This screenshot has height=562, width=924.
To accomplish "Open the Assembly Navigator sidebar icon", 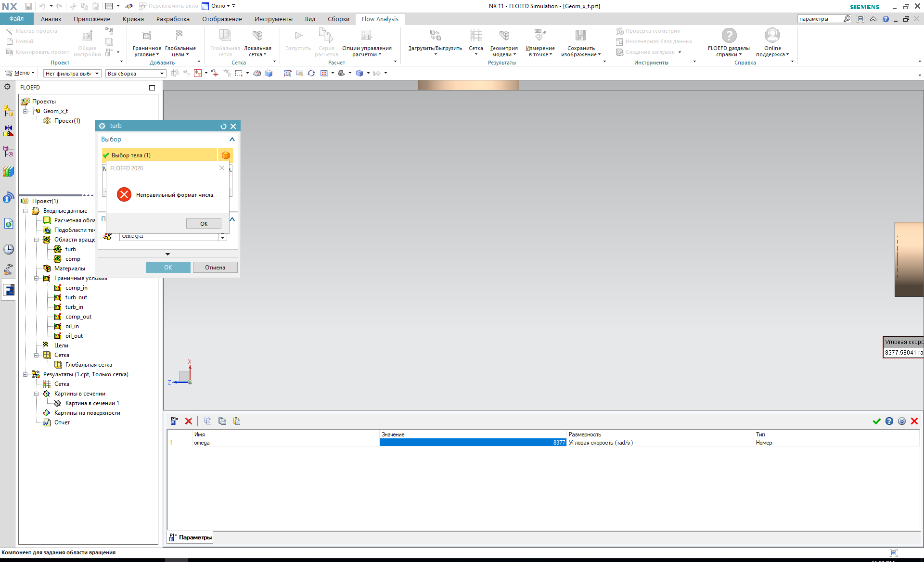I will click(8, 111).
